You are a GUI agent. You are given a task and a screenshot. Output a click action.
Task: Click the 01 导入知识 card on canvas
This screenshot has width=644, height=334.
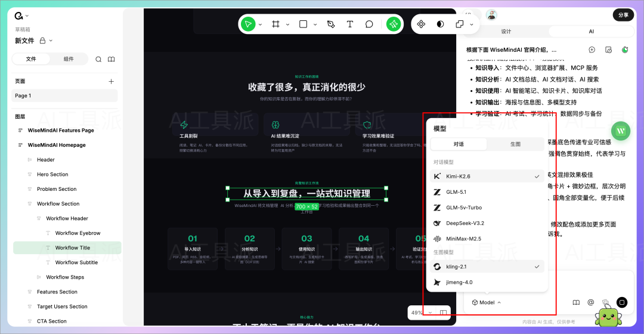[193, 249]
